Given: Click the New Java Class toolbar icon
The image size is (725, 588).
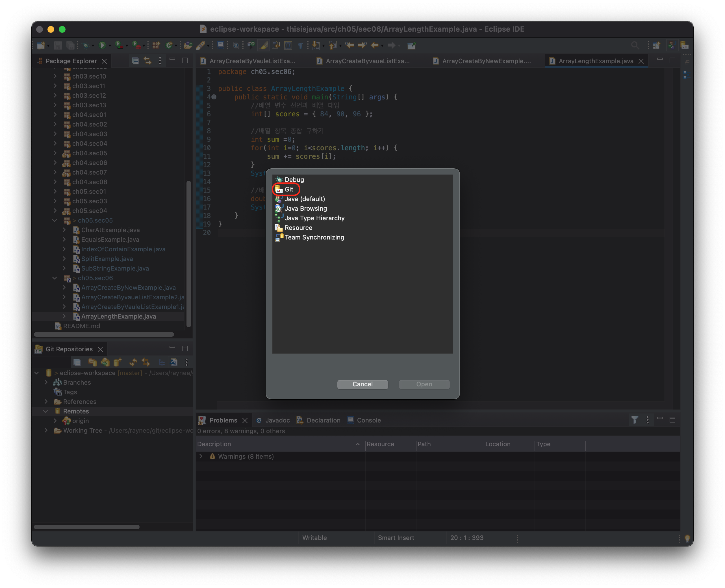Looking at the screenshot, I should (x=169, y=45).
